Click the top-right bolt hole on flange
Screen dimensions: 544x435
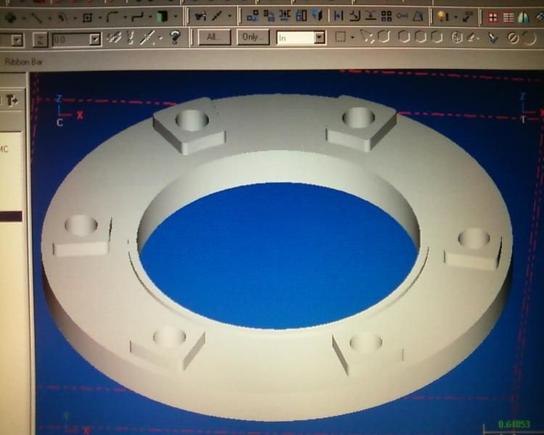(358, 117)
